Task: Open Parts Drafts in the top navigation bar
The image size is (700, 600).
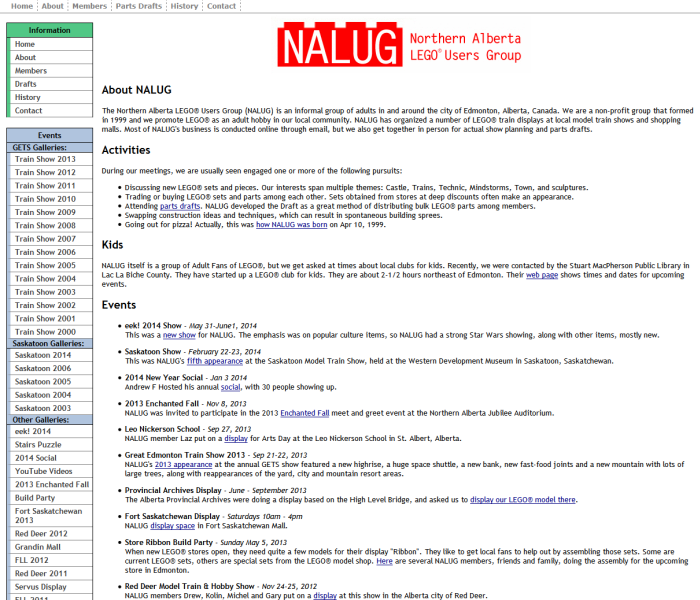Action: (139, 6)
